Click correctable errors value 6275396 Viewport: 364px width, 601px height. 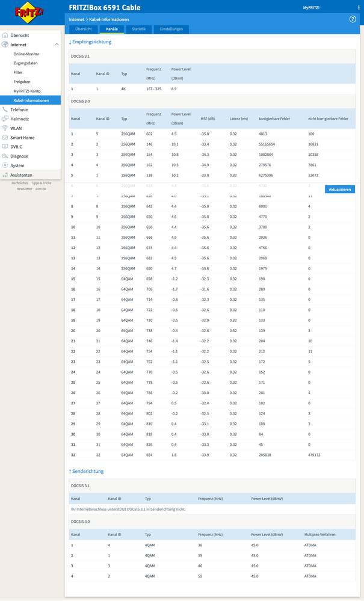[266, 176]
